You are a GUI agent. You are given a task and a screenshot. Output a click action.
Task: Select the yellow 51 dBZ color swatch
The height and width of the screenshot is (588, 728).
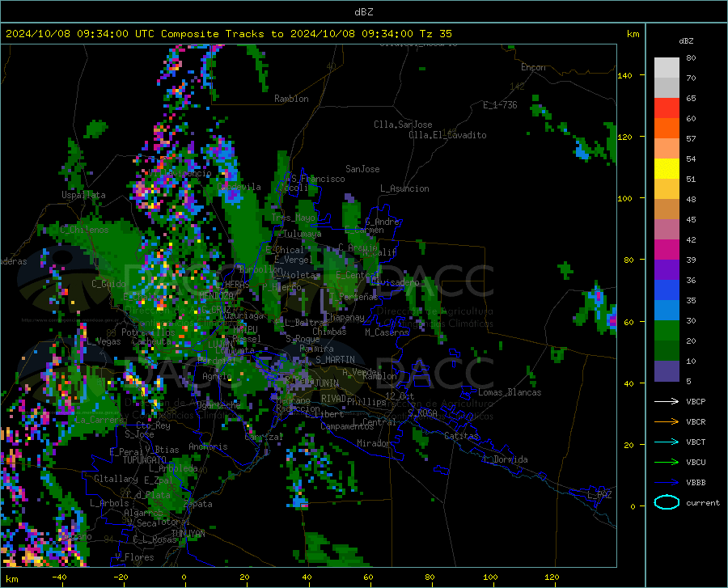[x=667, y=169]
